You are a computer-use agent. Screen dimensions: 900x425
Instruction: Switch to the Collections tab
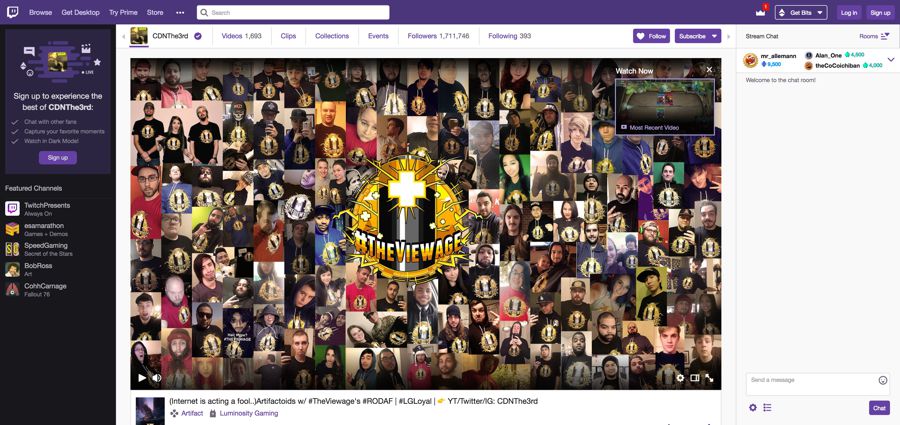332,36
